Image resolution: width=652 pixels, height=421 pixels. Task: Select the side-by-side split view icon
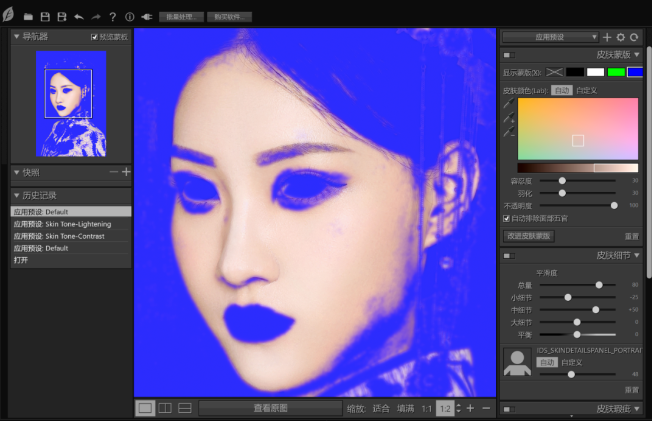click(165, 408)
